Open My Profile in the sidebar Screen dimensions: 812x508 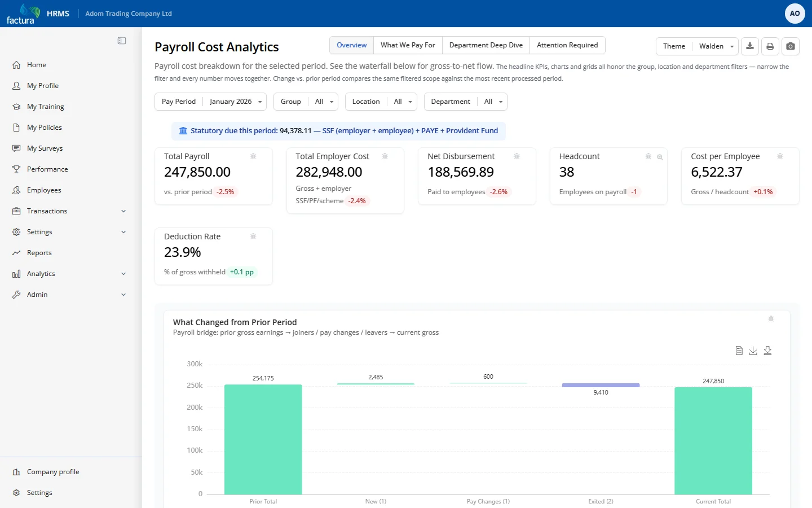pyautogui.click(x=69, y=86)
